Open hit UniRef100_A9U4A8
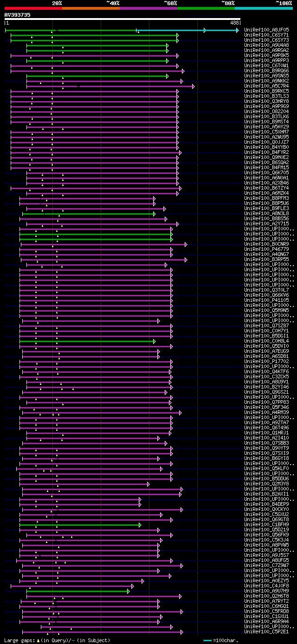 pyautogui.click(x=266, y=45)
